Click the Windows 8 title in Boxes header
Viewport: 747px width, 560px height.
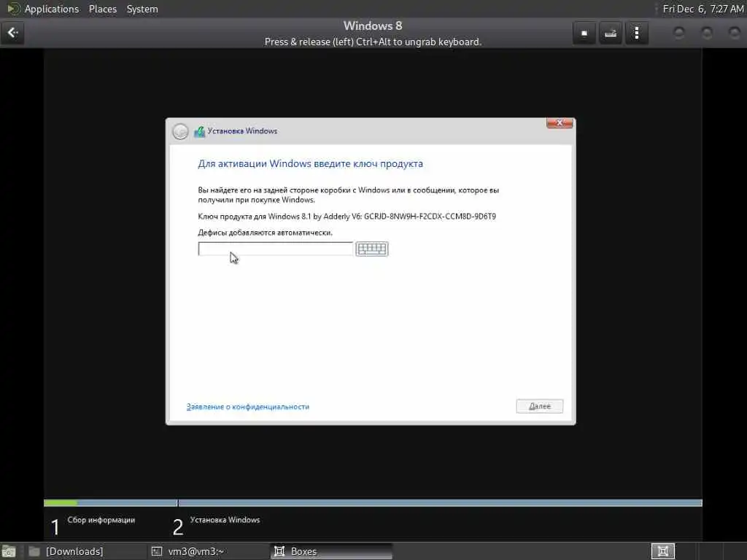[x=373, y=26]
